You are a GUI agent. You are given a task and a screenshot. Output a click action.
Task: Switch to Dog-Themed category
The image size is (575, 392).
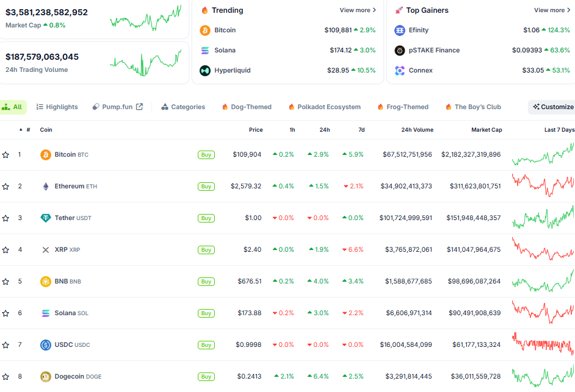click(247, 107)
